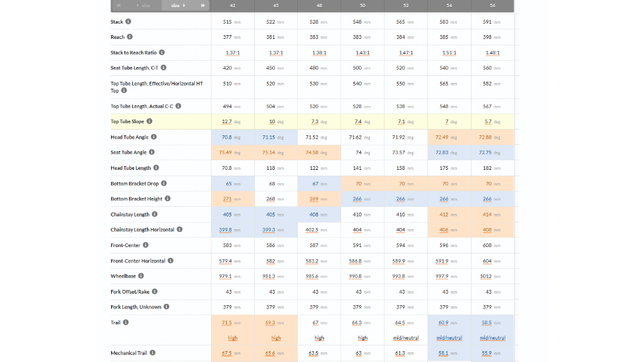Click the 1.51:1 stack to reach ratio
The height and width of the screenshot is (362, 644).
point(449,53)
